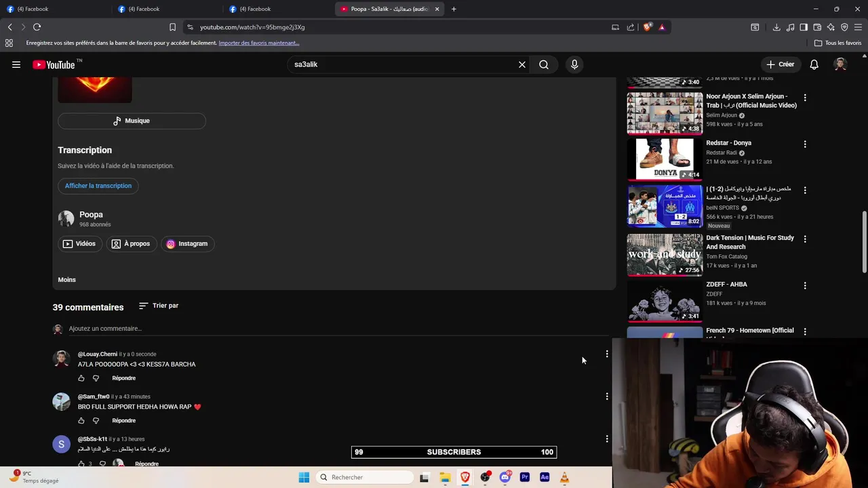The height and width of the screenshot is (488, 868).
Task: Open options for ZDEFF - AHBA video
Action: 805,286
